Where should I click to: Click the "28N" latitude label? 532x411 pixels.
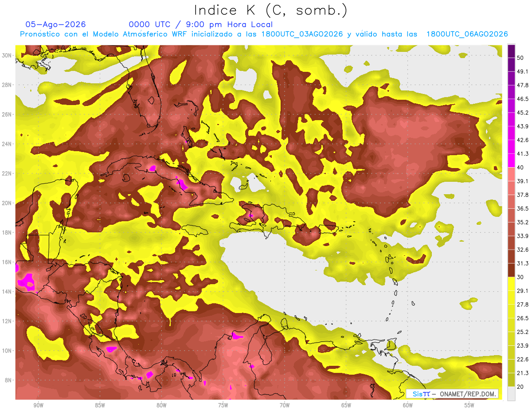click(x=7, y=85)
